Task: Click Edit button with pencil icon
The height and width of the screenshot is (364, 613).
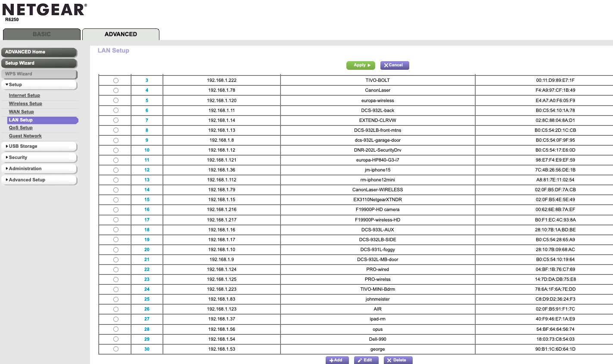Action: 366,360
